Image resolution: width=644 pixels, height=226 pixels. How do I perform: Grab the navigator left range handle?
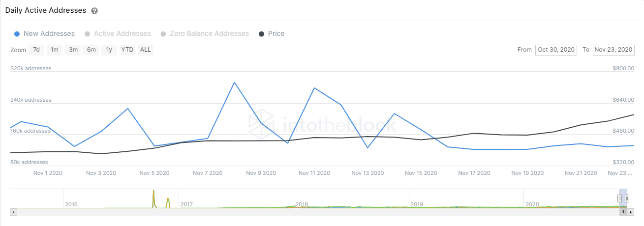click(620, 198)
